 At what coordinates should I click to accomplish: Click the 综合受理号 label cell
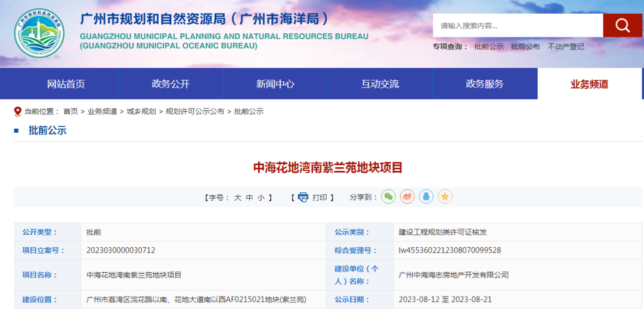click(360, 250)
